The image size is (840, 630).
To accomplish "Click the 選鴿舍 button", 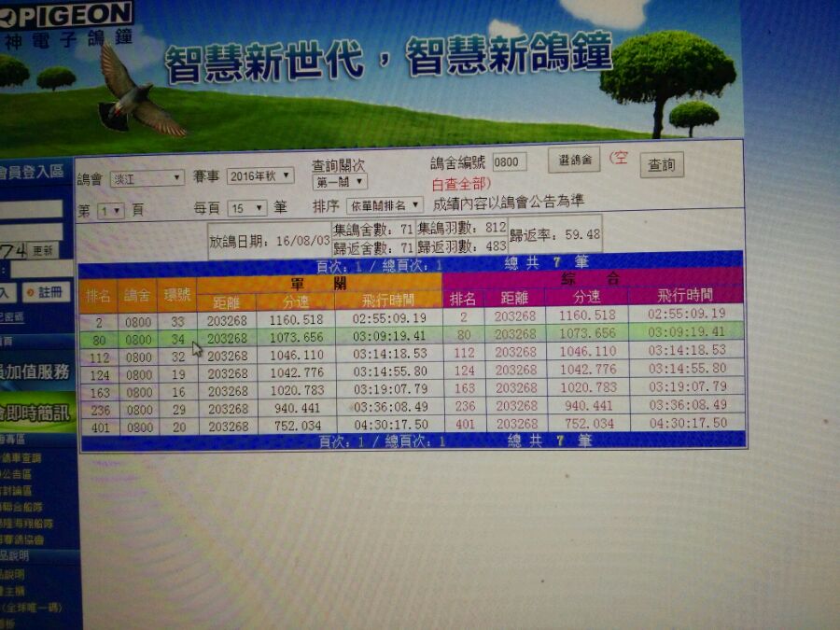I will click(x=574, y=160).
